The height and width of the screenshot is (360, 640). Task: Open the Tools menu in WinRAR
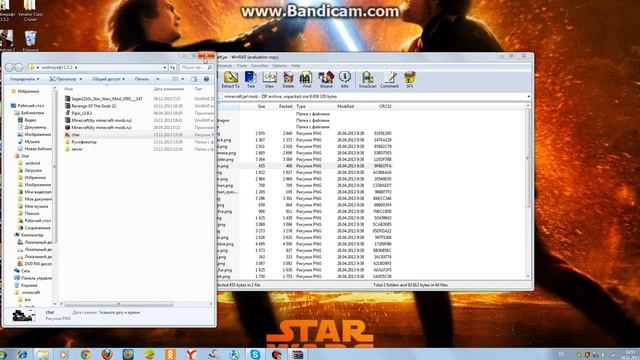pos(242,66)
